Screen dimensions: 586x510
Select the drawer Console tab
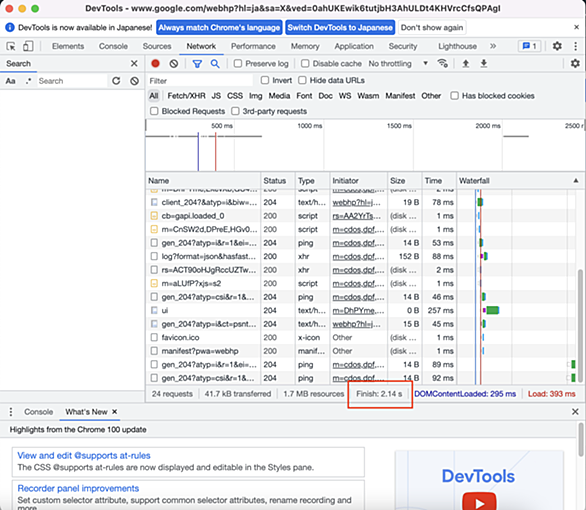coord(38,412)
